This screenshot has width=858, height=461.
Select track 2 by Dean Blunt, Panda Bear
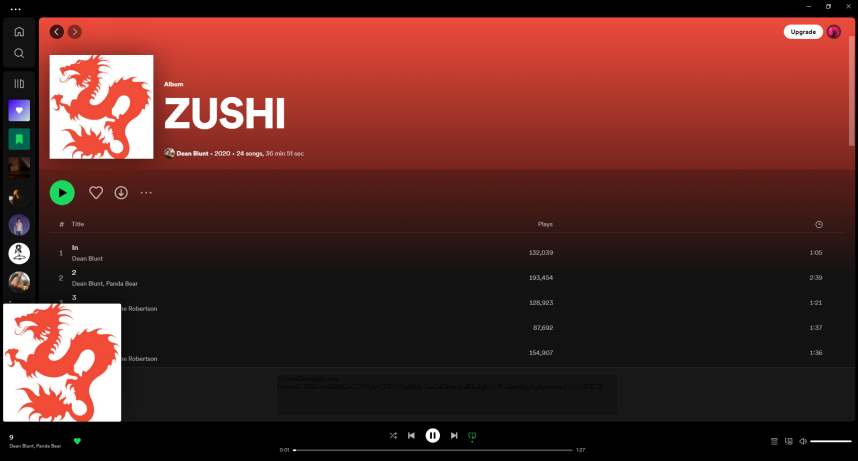tap(446, 278)
